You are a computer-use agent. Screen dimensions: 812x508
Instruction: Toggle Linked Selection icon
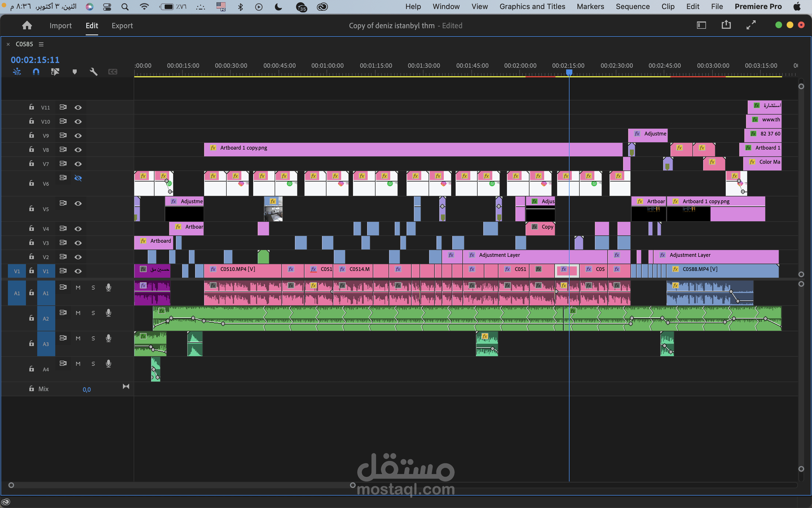(55, 72)
